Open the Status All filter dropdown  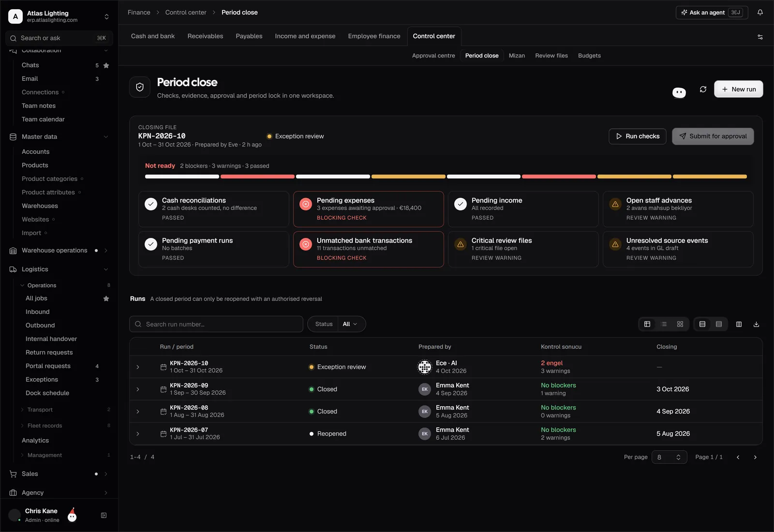[x=337, y=324]
